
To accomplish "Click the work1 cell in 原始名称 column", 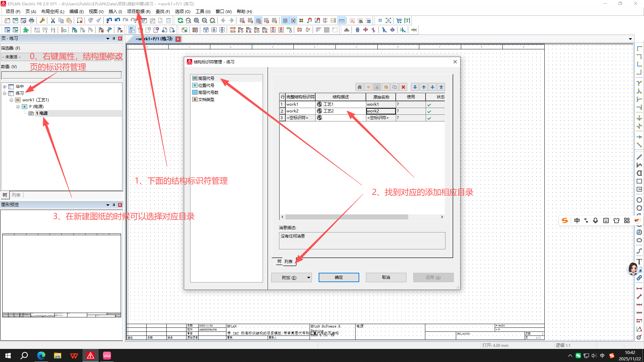I will 381,104.
